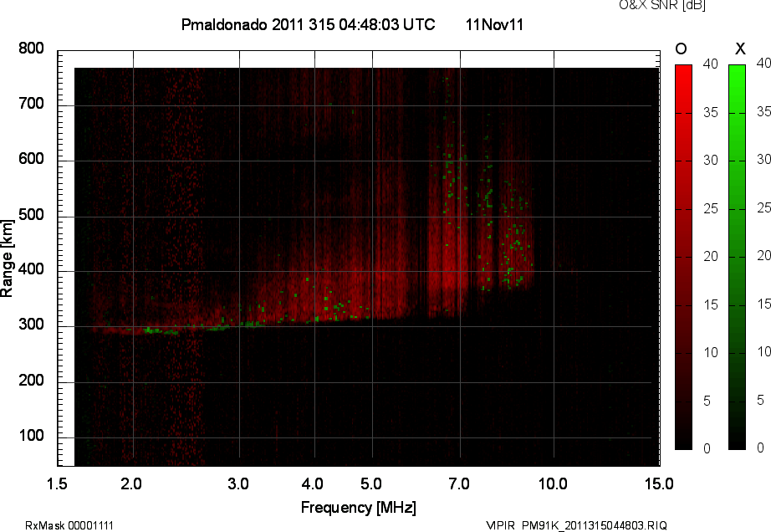The height and width of the screenshot is (532, 771).
Task: Click the 'VIPIR PM91K_2011315044803.RIQ' file name
Action: (x=577, y=525)
